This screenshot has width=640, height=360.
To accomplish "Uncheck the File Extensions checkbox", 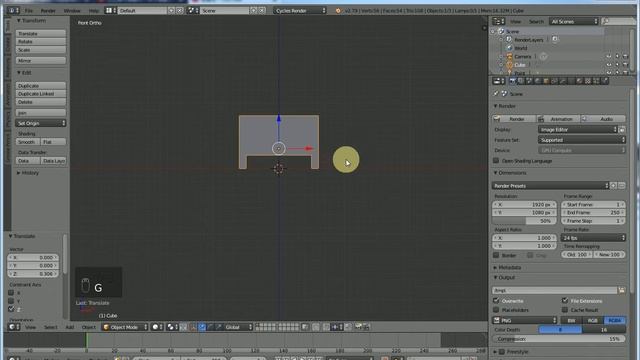I will (x=565, y=300).
